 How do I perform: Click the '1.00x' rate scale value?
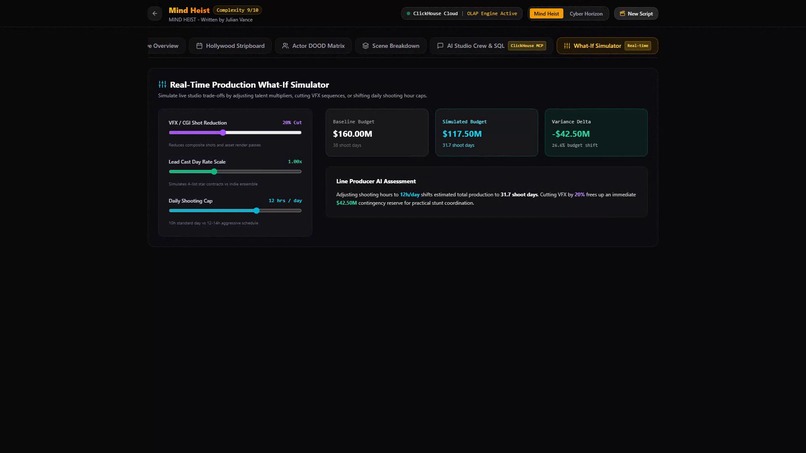point(295,161)
